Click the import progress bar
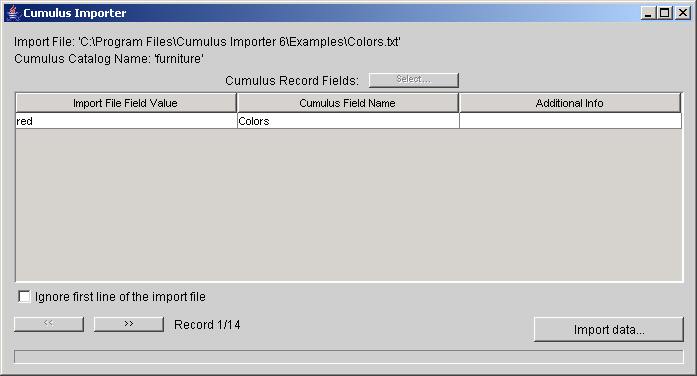The image size is (697, 376). click(x=349, y=356)
